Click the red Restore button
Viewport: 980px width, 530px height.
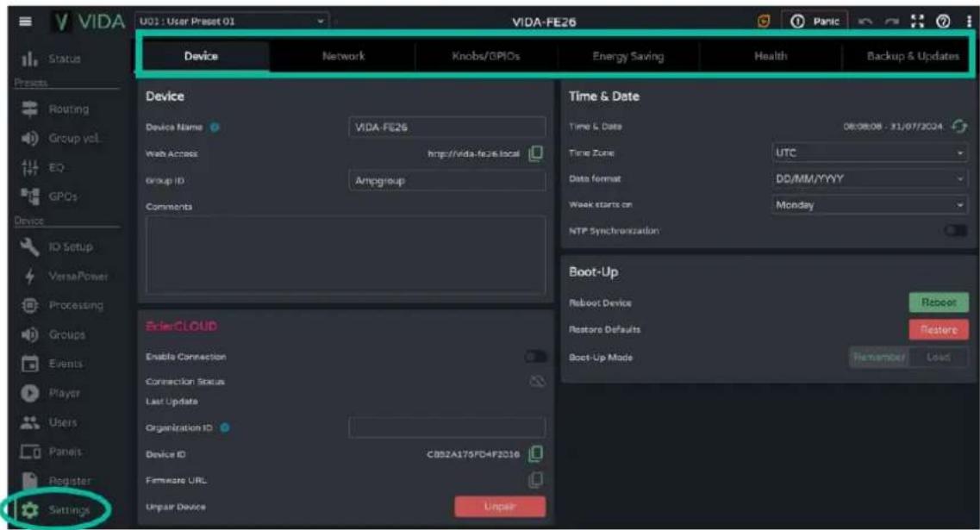click(938, 329)
